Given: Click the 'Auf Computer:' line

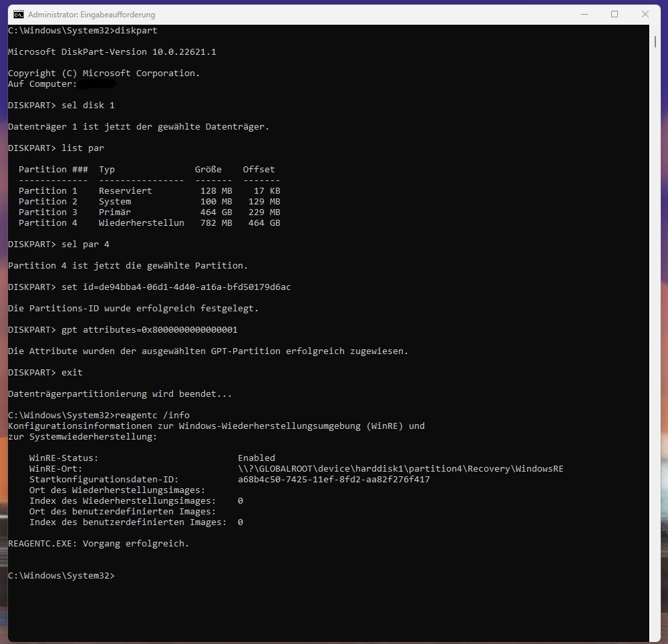Looking at the screenshot, I should tap(43, 84).
